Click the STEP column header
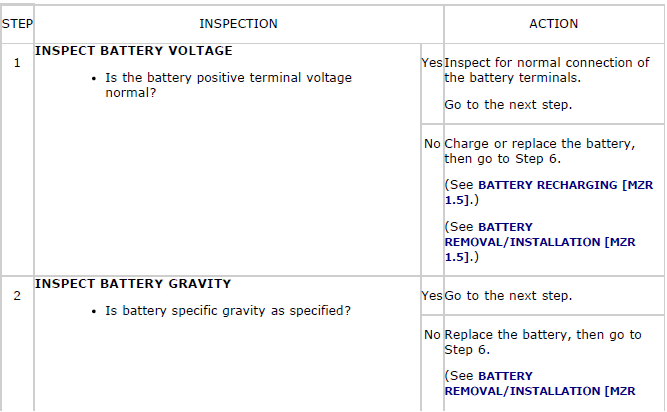The width and height of the screenshot is (667, 412). (x=17, y=24)
